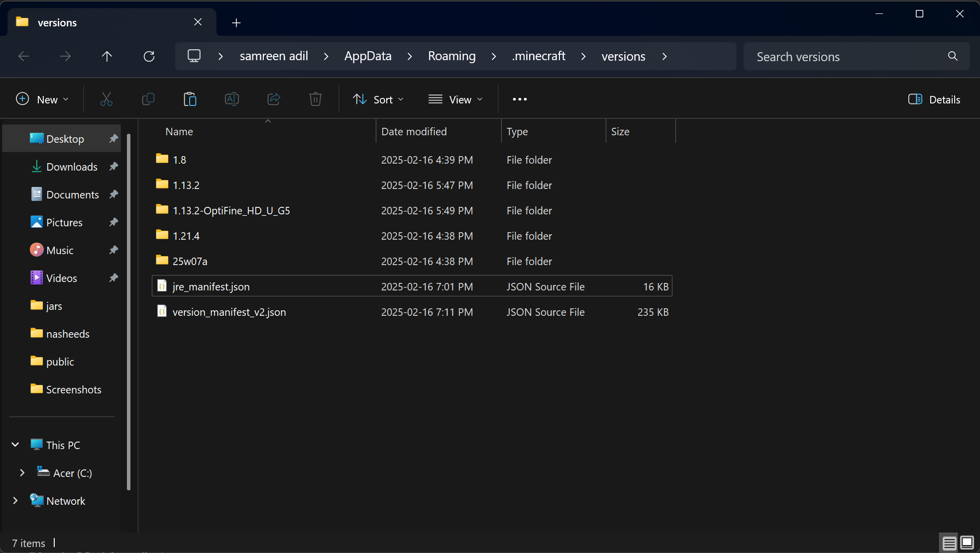Click the Delete trash icon
Image resolution: width=980 pixels, height=553 pixels.
[316, 99]
